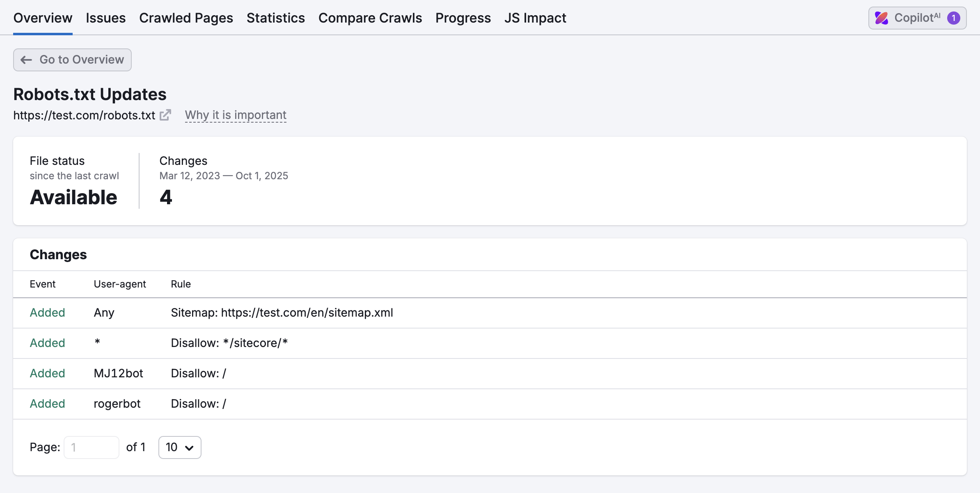Open robots.txt via the external link icon
This screenshot has height=493, width=980.
[x=165, y=115]
